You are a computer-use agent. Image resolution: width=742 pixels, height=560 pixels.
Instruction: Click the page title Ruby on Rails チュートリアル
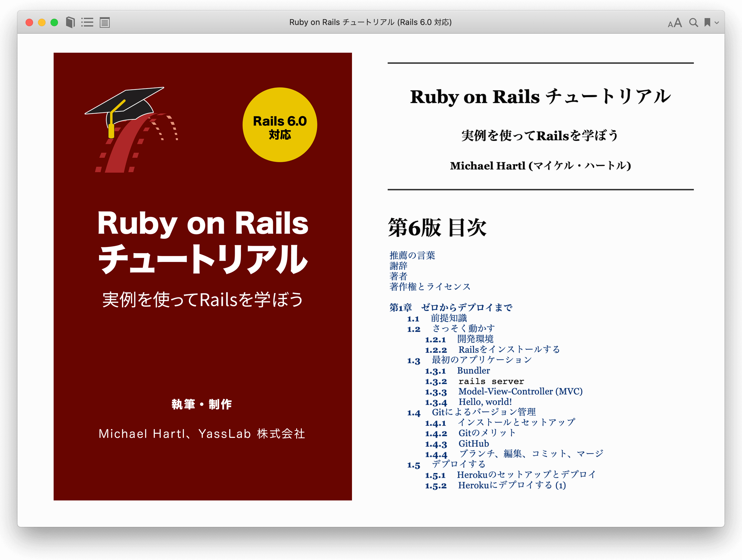pyautogui.click(x=540, y=97)
